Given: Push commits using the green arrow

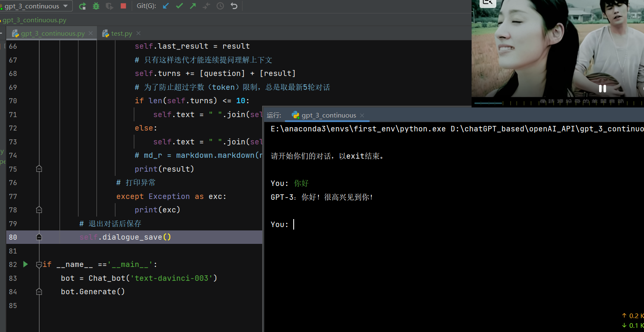Looking at the screenshot, I should point(193,6).
